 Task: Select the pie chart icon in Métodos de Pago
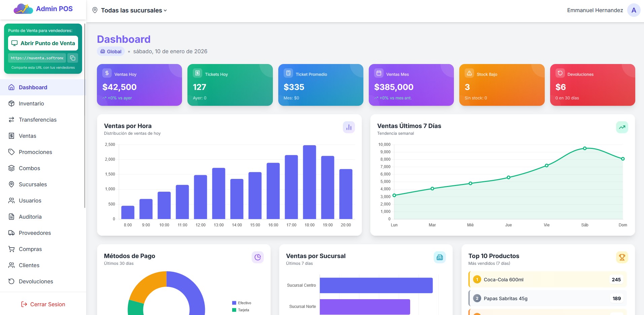click(257, 257)
